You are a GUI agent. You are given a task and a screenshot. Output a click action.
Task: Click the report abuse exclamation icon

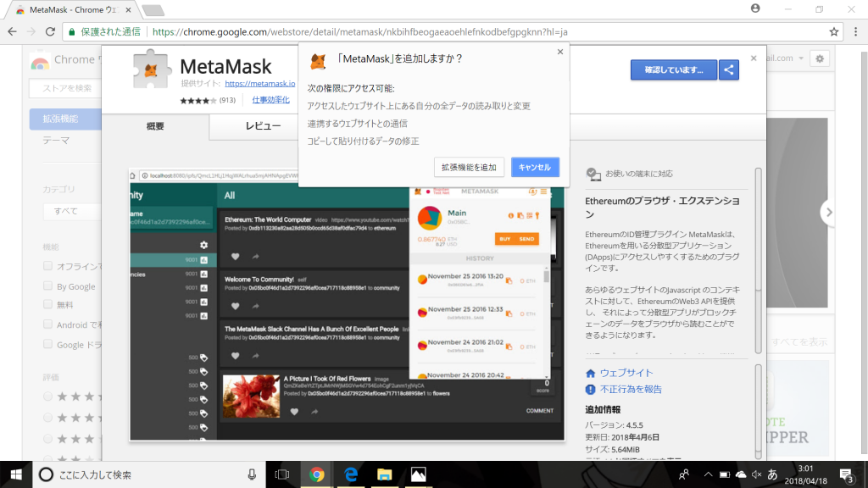[x=590, y=390]
